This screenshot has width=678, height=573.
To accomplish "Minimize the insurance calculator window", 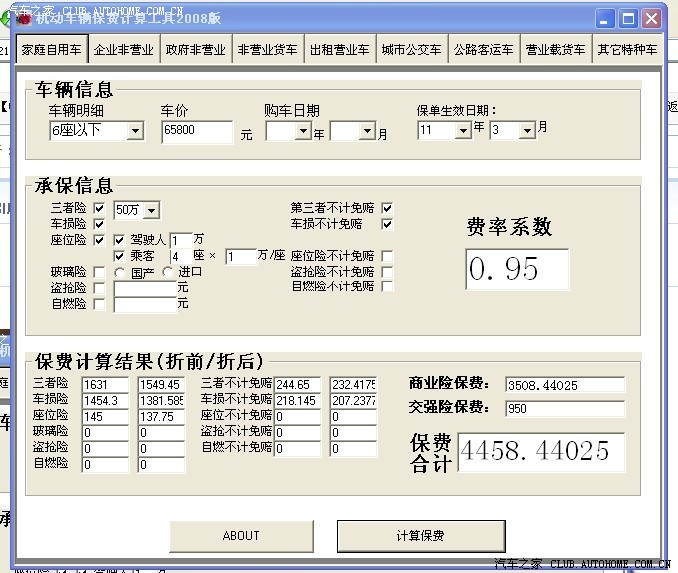I will 605,19.
